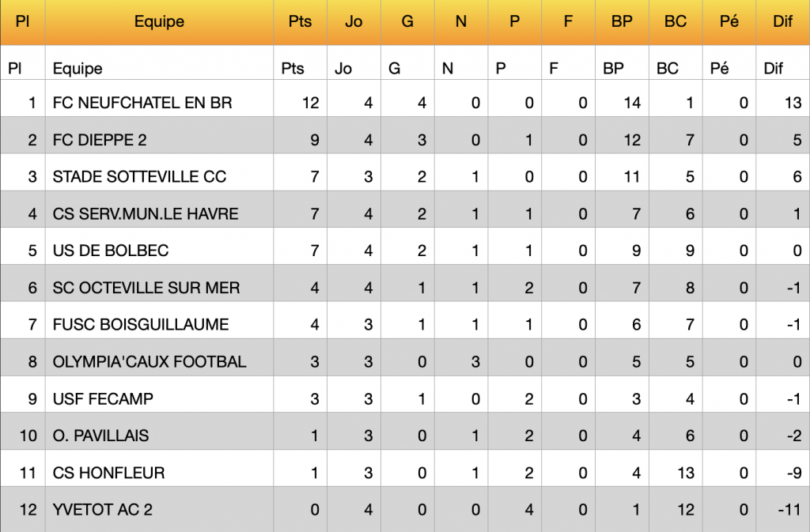Click the orange Jo column header
810x532 pixels.
pos(354,22)
